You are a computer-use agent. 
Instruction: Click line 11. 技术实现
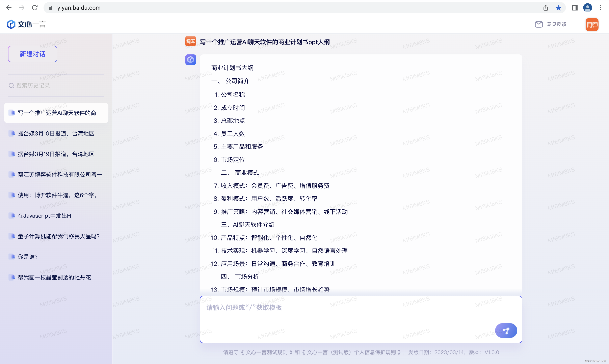[280, 251]
